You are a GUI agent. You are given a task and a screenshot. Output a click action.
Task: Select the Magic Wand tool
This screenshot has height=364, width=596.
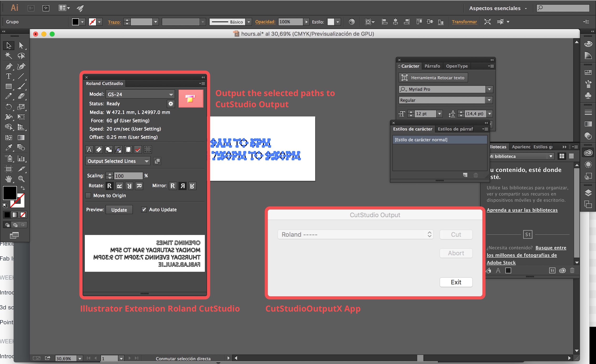coord(9,56)
